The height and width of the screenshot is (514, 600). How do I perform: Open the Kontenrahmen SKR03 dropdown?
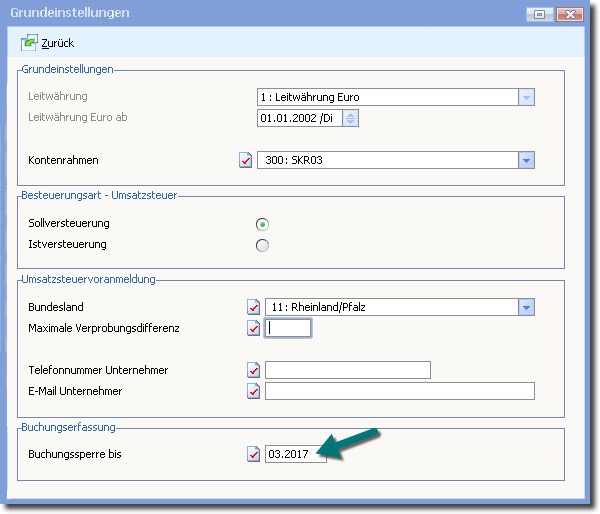coord(526,160)
